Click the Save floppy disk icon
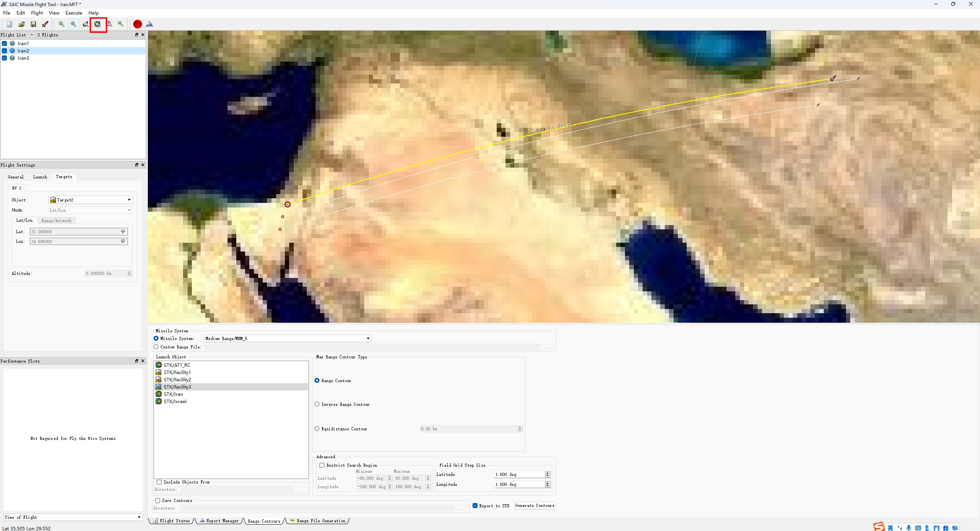Screen dimensions: 980x531 pyautogui.click(x=33, y=24)
